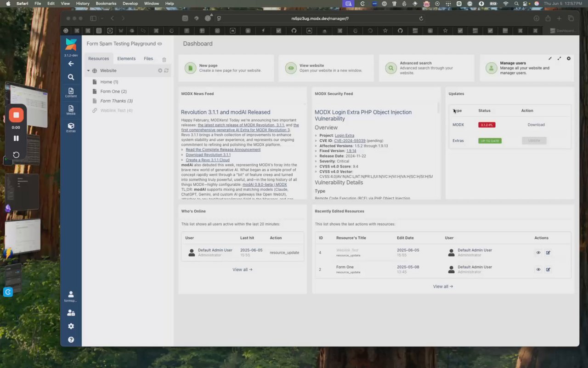Screen dimensions: 588x368
Task: Click the Safari address bar
Action: point(321,18)
